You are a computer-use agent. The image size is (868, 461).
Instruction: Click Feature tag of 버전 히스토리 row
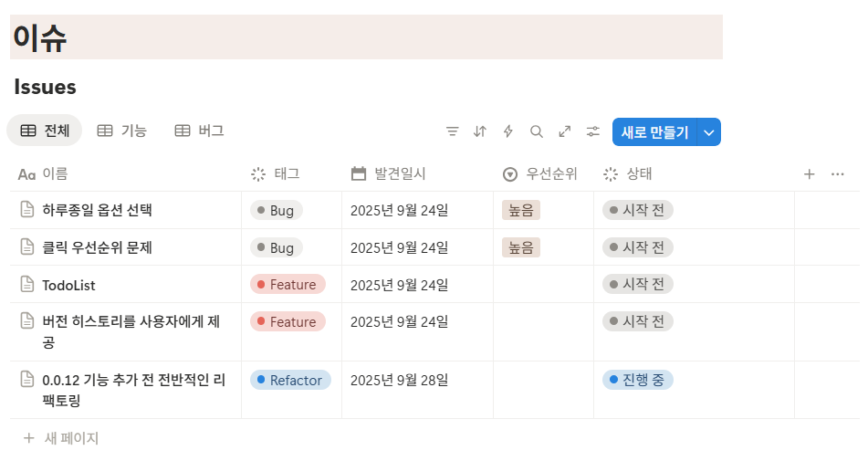tap(288, 322)
